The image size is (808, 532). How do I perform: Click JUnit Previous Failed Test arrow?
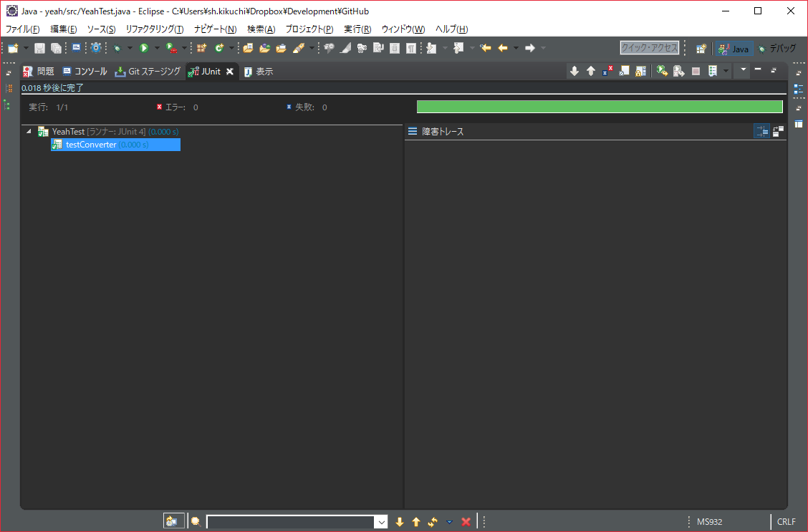591,71
